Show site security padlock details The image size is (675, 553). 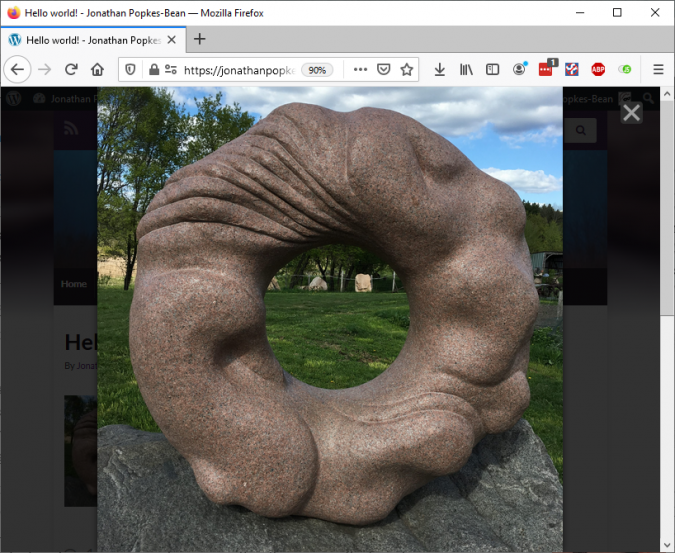[154, 69]
